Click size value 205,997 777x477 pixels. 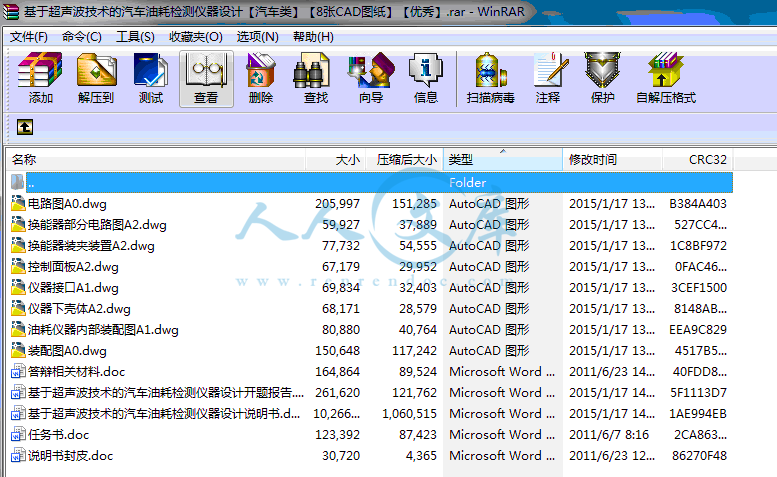[x=337, y=204]
